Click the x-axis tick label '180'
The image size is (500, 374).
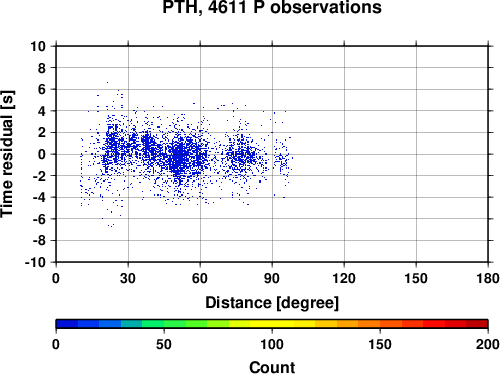coord(488,278)
